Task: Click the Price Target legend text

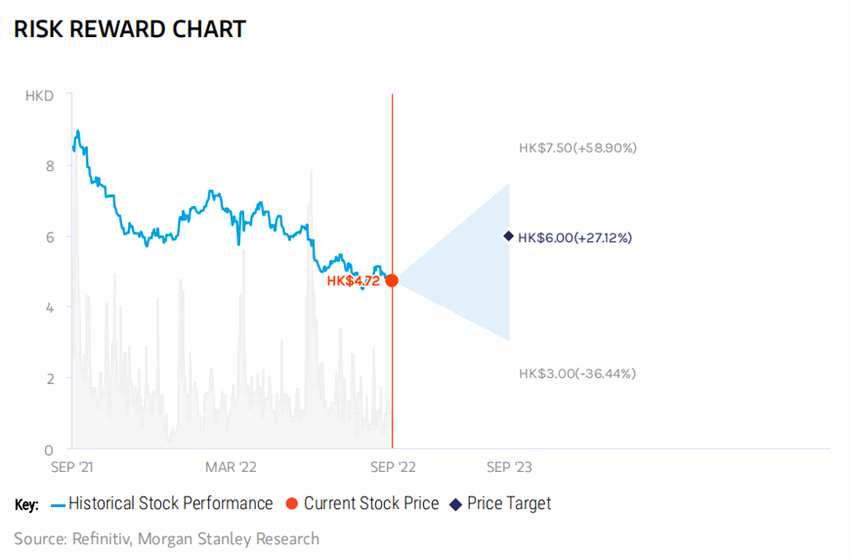Action: pyautogui.click(x=509, y=504)
